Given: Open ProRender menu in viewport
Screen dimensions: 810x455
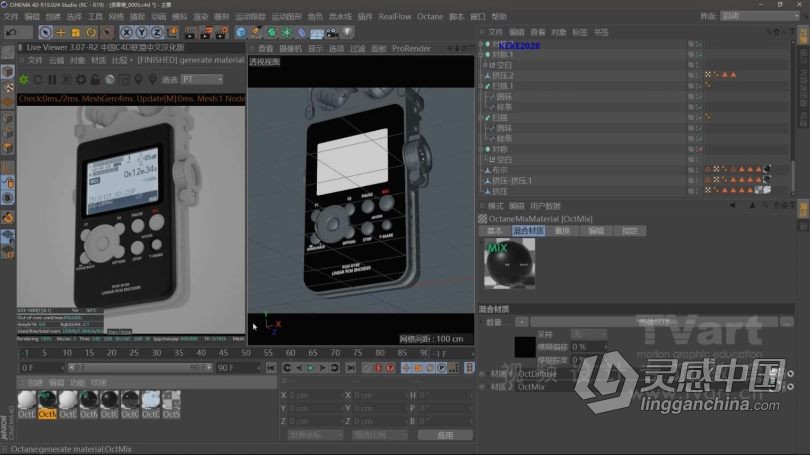Looking at the screenshot, I should tap(411, 49).
